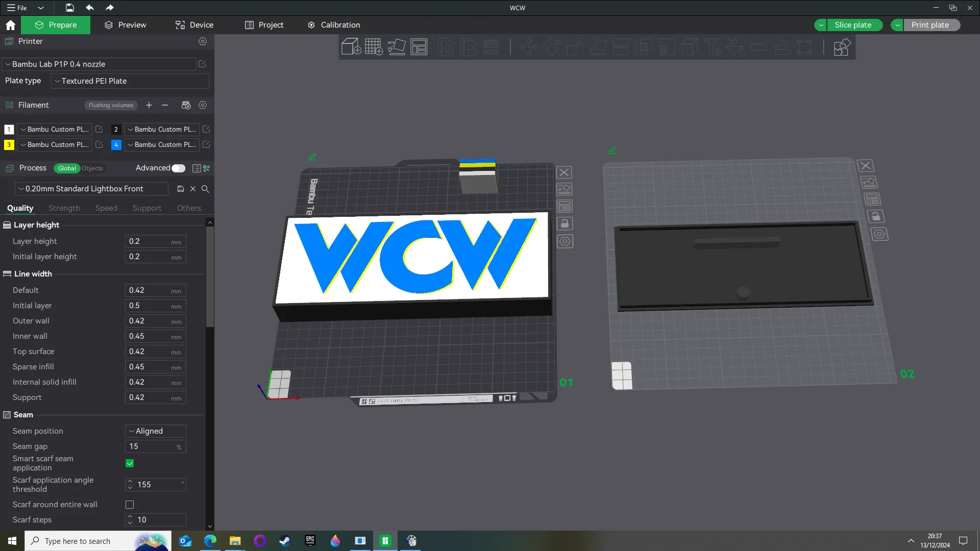The width and height of the screenshot is (980, 551).
Task: Toggle the Advanced settings switch
Action: click(178, 168)
